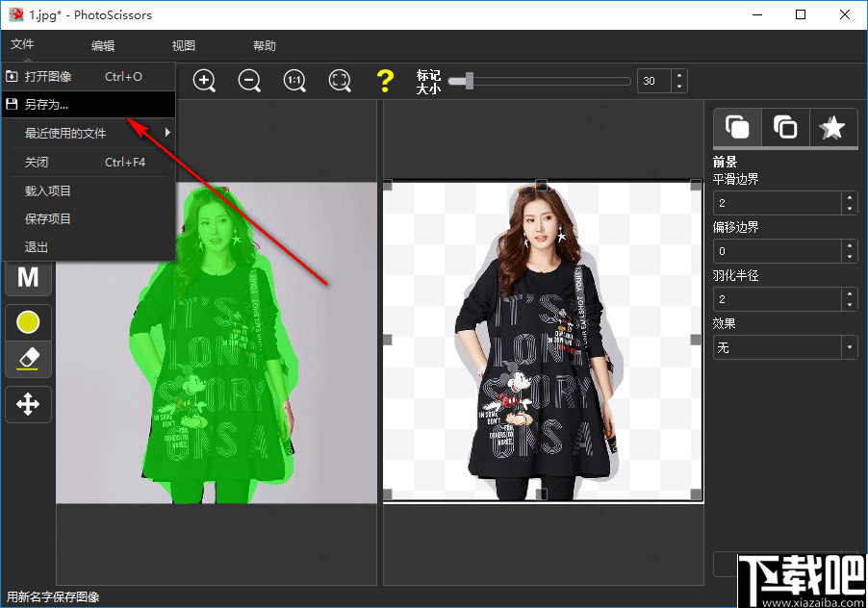Image resolution: width=868 pixels, height=608 pixels.
Task: Click the M tool button
Action: pos(28,277)
